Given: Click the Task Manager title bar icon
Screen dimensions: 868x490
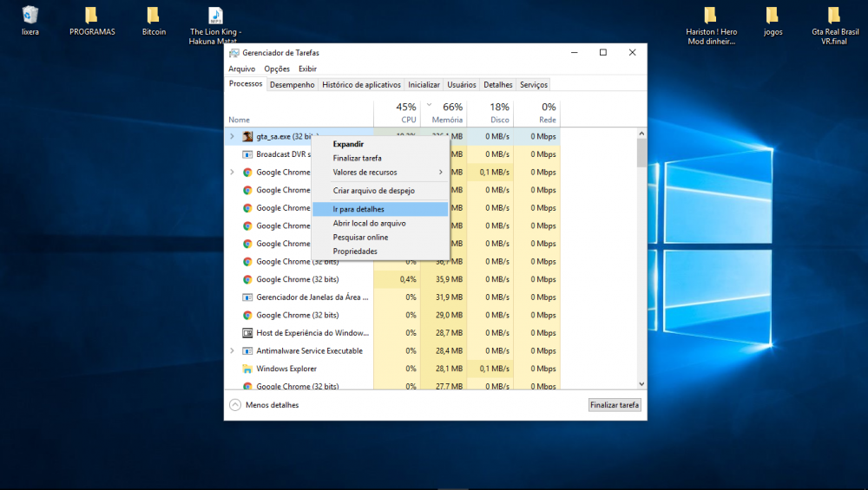Looking at the screenshot, I should (x=234, y=53).
